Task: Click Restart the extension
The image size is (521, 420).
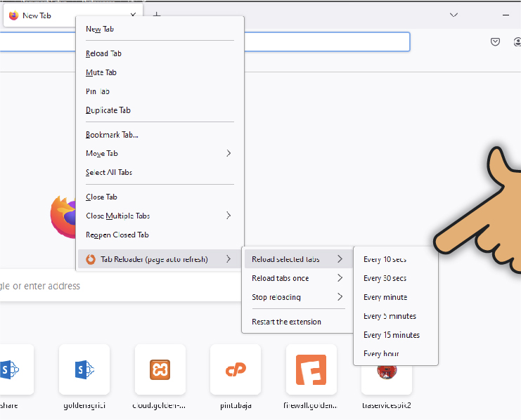Action: [x=286, y=322]
